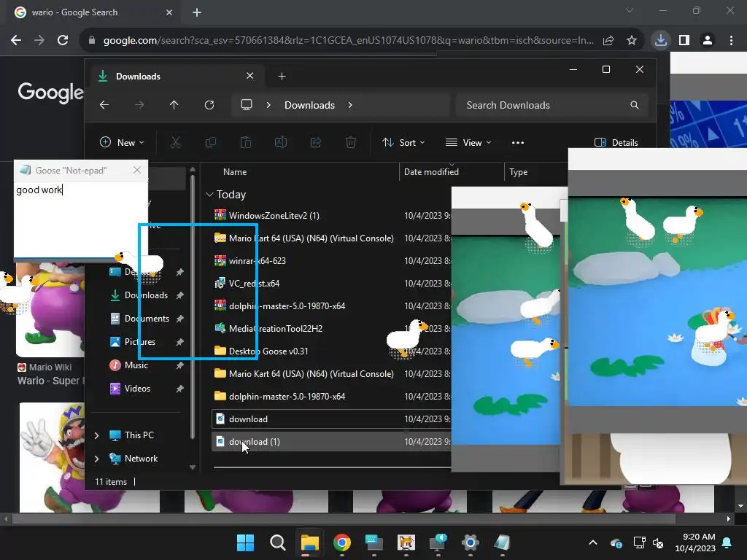
Task: Click Explorer's Back arrow
Action: coord(104,105)
